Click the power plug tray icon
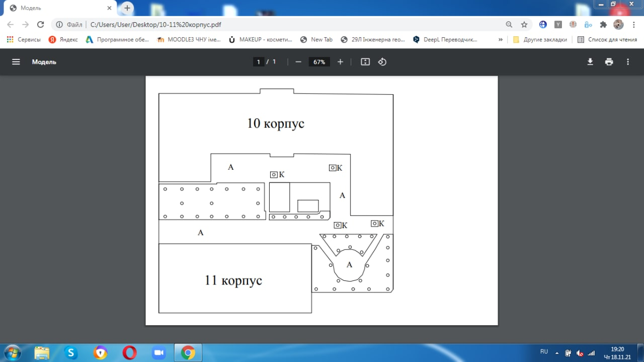The image size is (644, 362). 569,352
